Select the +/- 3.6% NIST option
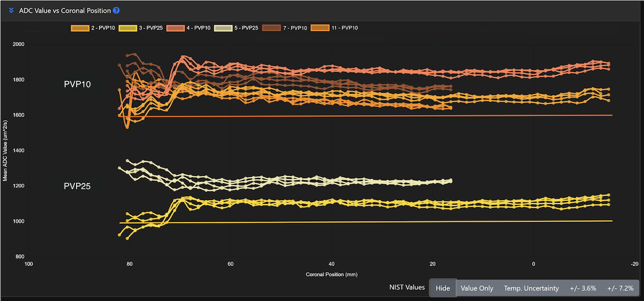This screenshot has height=301, width=644. coord(583,288)
